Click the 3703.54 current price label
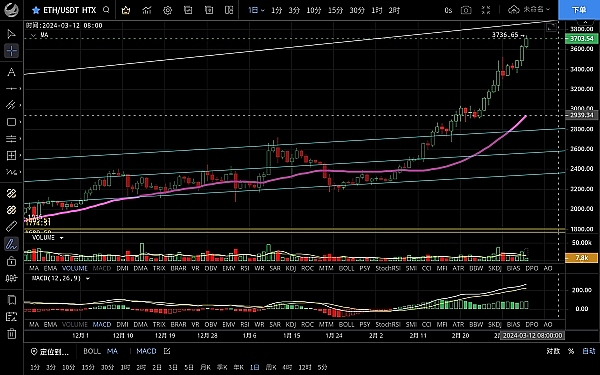Viewport: 600px width, 375px height. [x=582, y=39]
